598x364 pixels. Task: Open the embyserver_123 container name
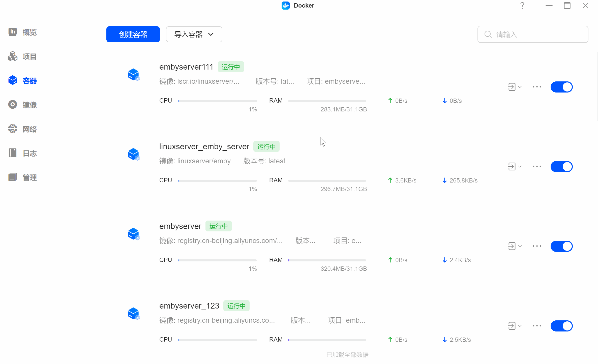click(x=189, y=306)
